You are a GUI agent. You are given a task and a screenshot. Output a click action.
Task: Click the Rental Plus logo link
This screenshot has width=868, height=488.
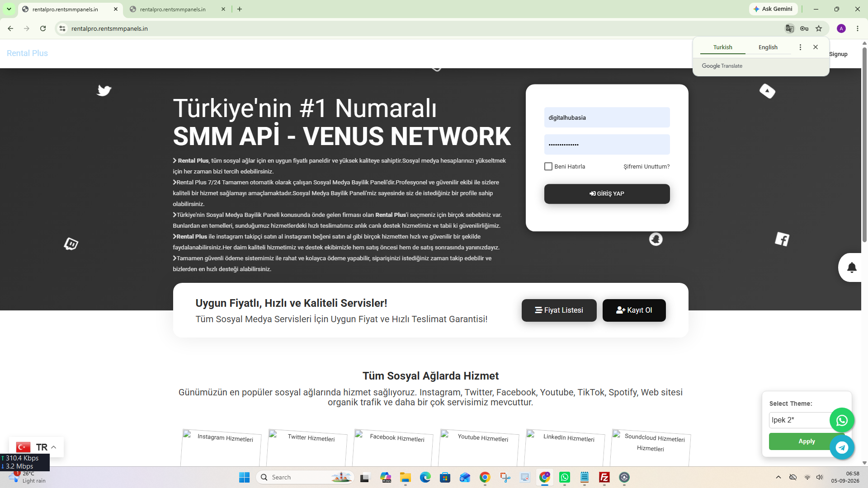[x=27, y=53]
